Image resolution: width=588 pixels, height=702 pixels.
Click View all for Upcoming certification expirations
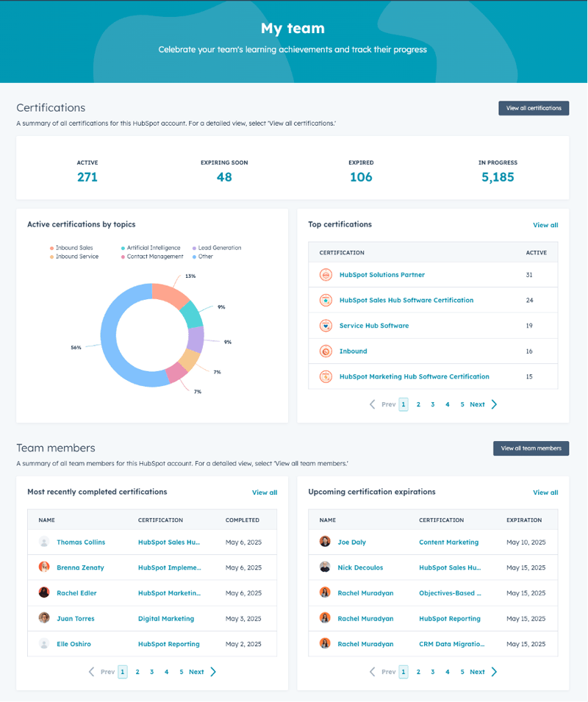coord(545,493)
